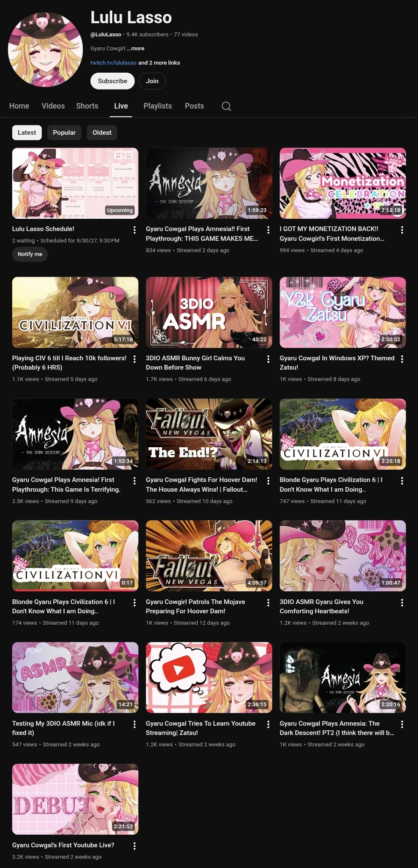Expand the 'and 2 more links' list
The image size is (418, 868).
[x=159, y=63]
